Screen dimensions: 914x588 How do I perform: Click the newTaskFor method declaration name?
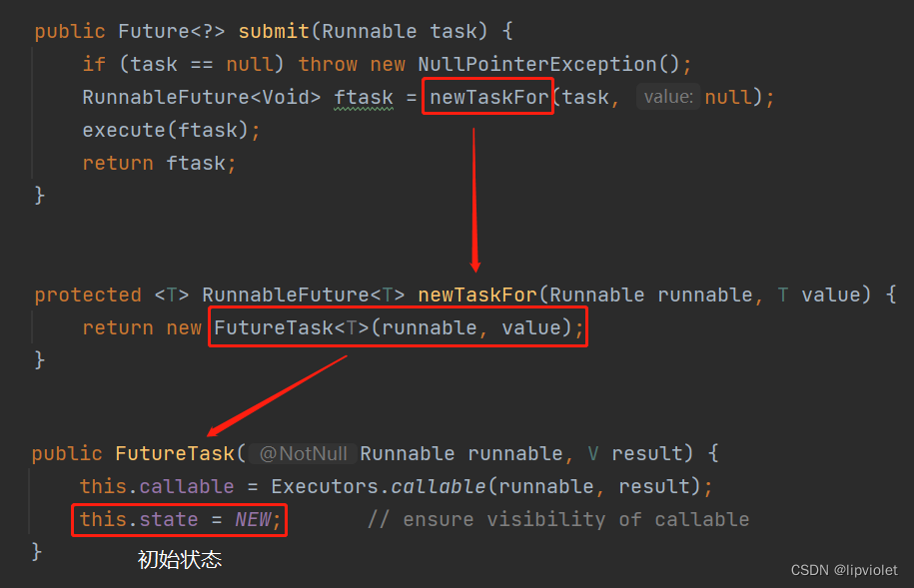(477, 294)
